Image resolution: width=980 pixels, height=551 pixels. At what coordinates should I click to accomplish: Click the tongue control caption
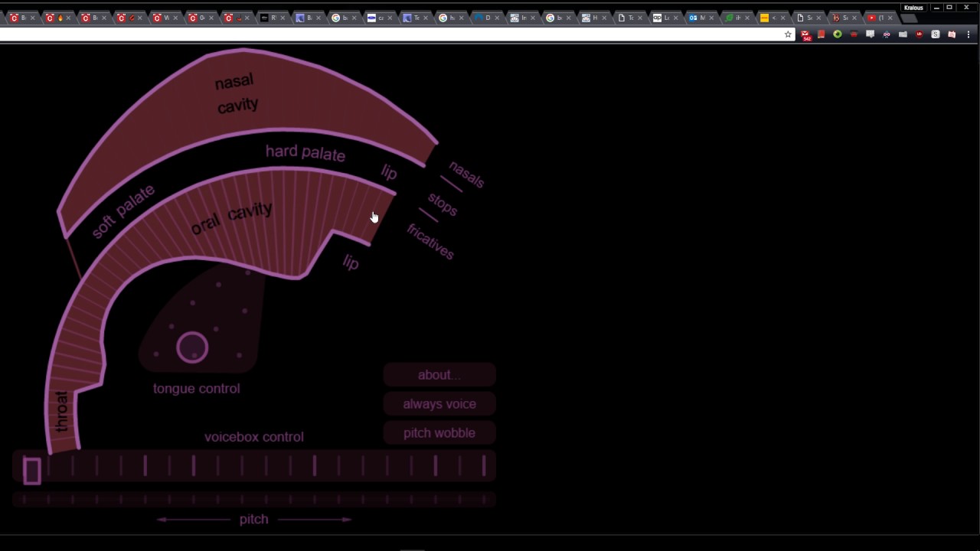click(x=196, y=389)
